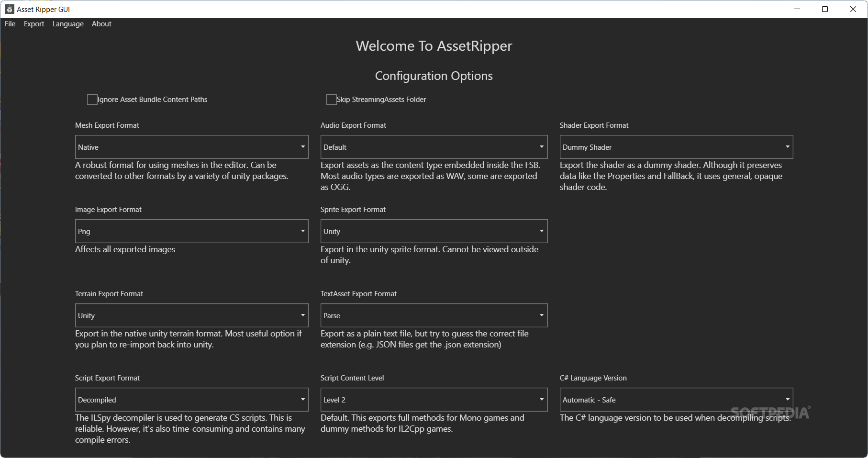Click the Configuration Options heading
The image size is (868, 458).
(x=434, y=76)
